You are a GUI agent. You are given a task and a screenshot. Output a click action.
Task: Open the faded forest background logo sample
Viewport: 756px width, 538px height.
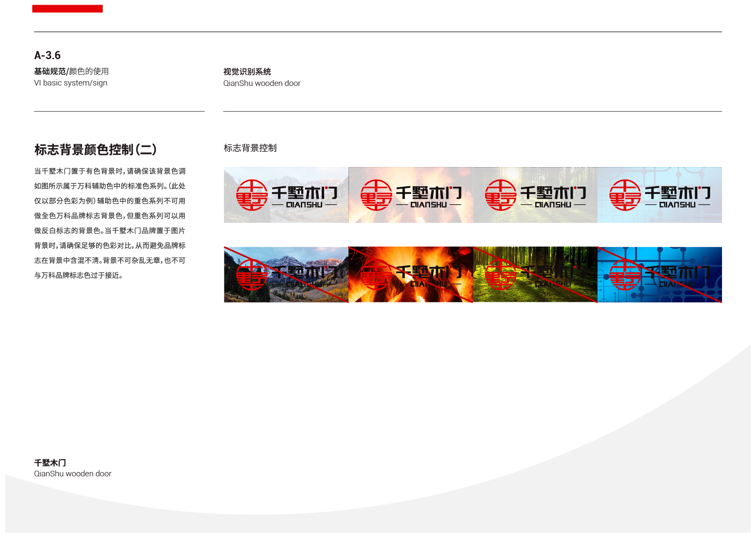coord(535,195)
